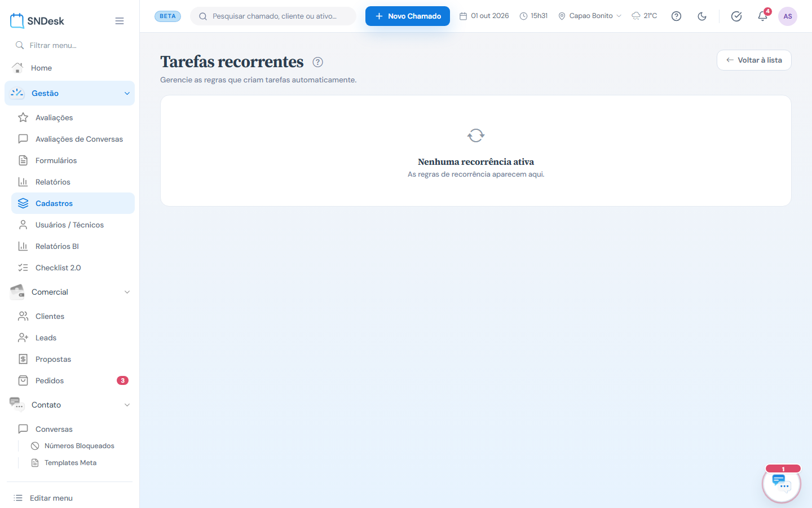Open Formulários menu item
Image resolution: width=812 pixels, height=508 pixels.
(73, 160)
